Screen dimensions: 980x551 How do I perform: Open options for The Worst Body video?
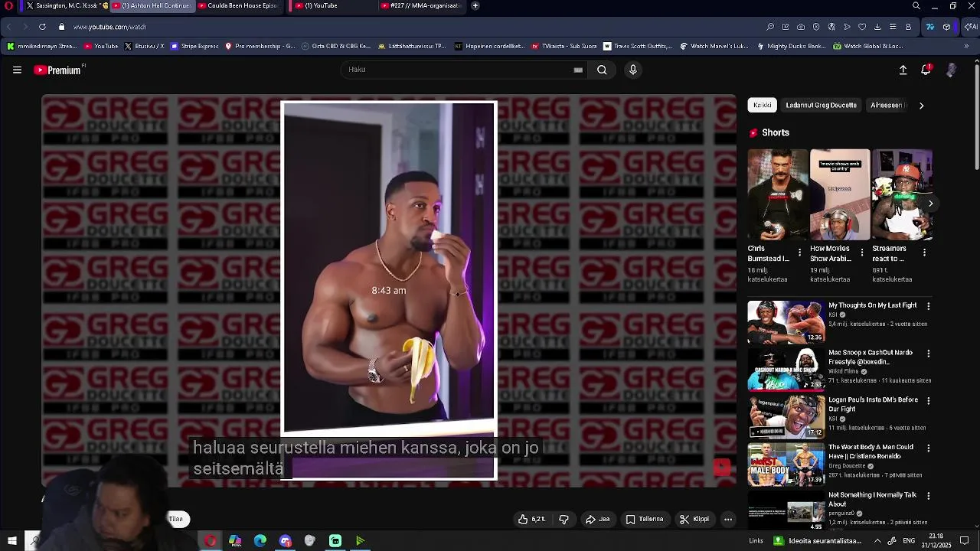coord(929,448)
